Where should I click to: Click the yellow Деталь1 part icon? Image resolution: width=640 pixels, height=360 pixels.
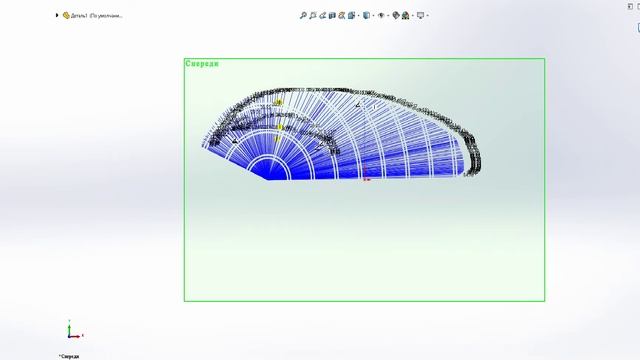[66, 16]
